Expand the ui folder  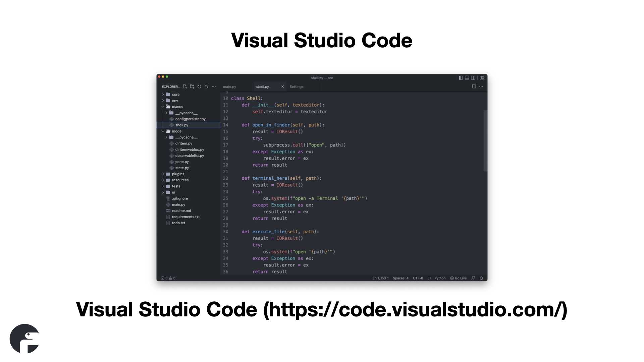pyautogui.click(x=188, y=192)
